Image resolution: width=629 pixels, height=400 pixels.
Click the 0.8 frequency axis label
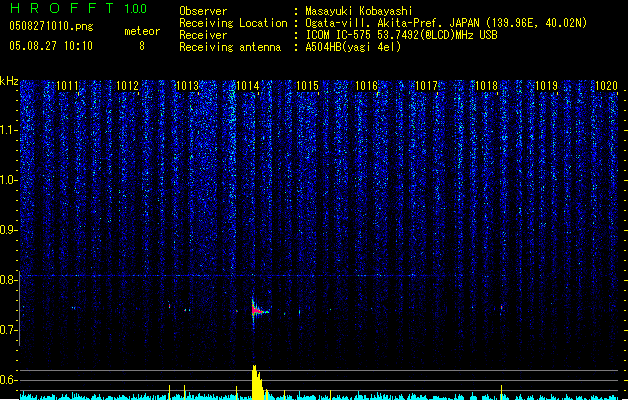tap(8, 280)
